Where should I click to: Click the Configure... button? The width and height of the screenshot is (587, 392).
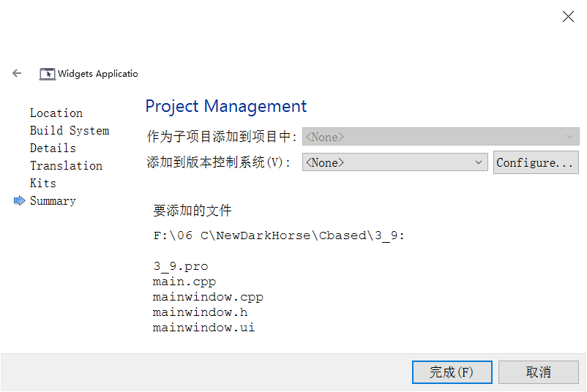click(x=536, y=162)
